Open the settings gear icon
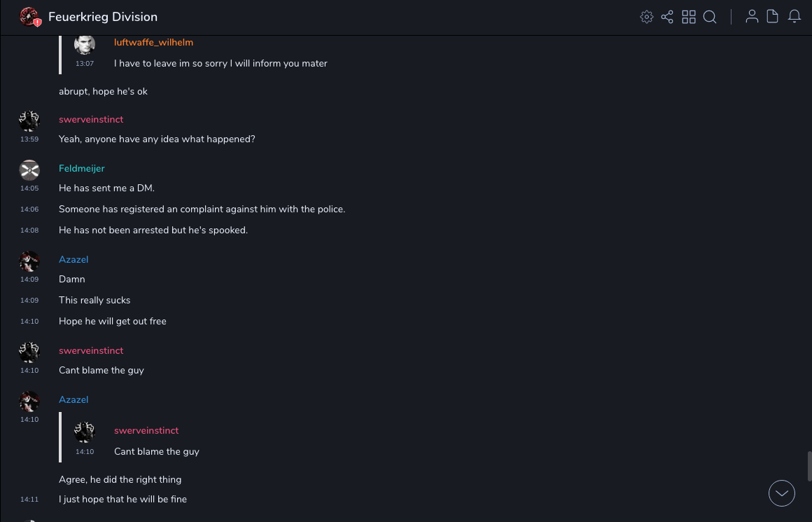812x522 pixels. coord(647,17)
